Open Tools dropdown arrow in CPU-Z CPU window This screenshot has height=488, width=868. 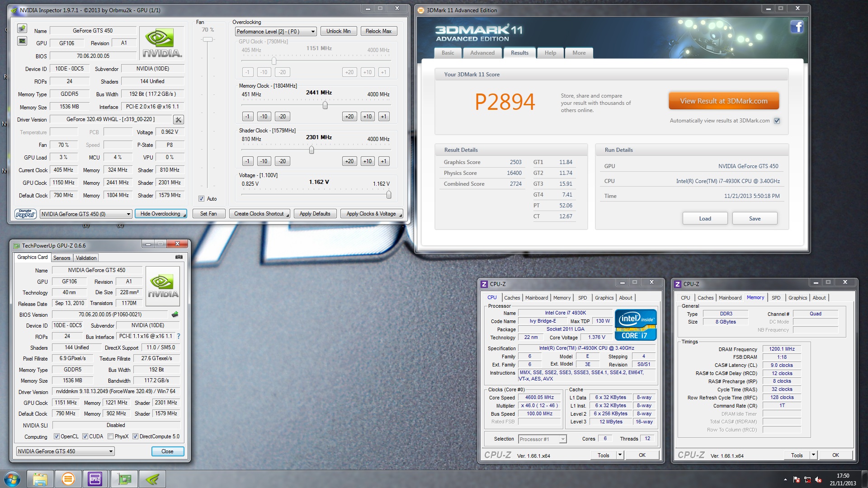(x=620, y=455)
